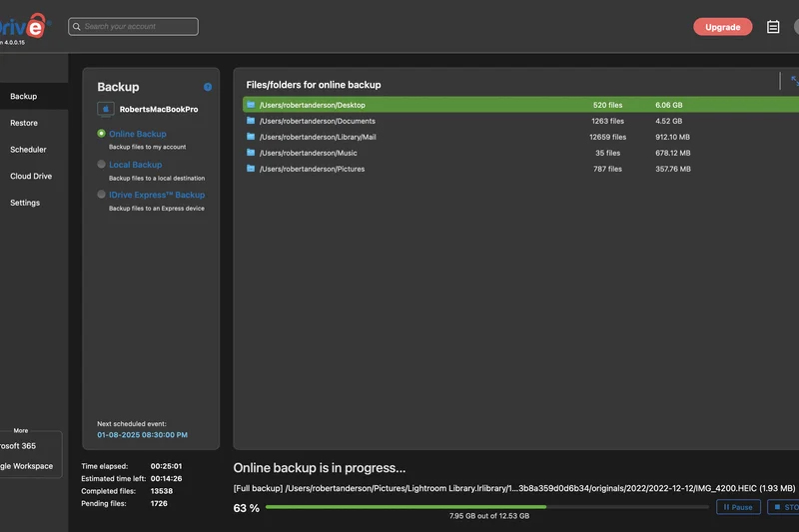This screenshot has height=532, width=799.
Task: Switch to the Scheduler tab
Action: coord(28,150)
